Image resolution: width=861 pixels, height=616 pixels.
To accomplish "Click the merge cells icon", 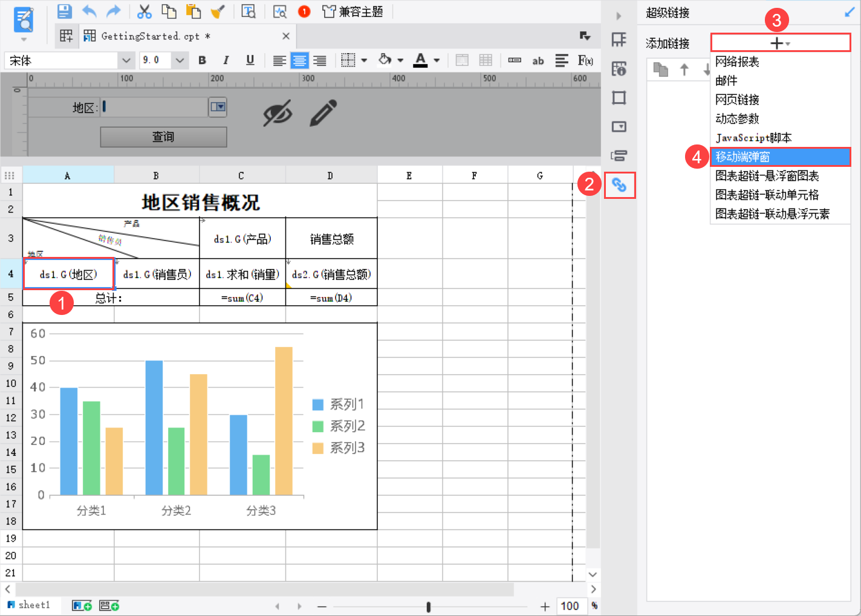I will pos(462,60).
